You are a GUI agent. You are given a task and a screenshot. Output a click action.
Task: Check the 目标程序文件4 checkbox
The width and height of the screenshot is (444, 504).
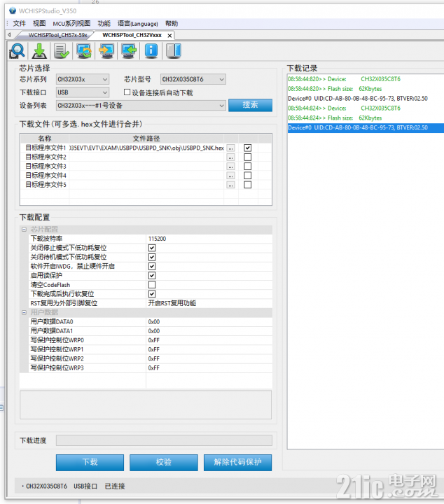[247, 176]
